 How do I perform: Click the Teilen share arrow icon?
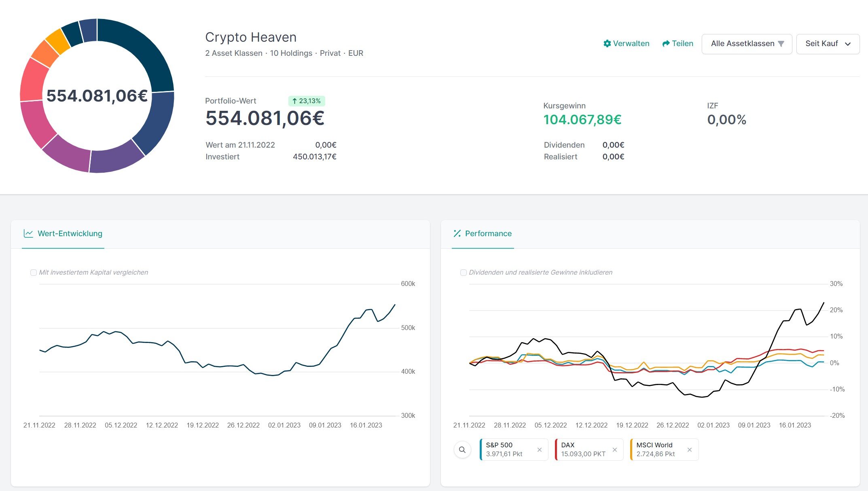[x=666, y=44]
